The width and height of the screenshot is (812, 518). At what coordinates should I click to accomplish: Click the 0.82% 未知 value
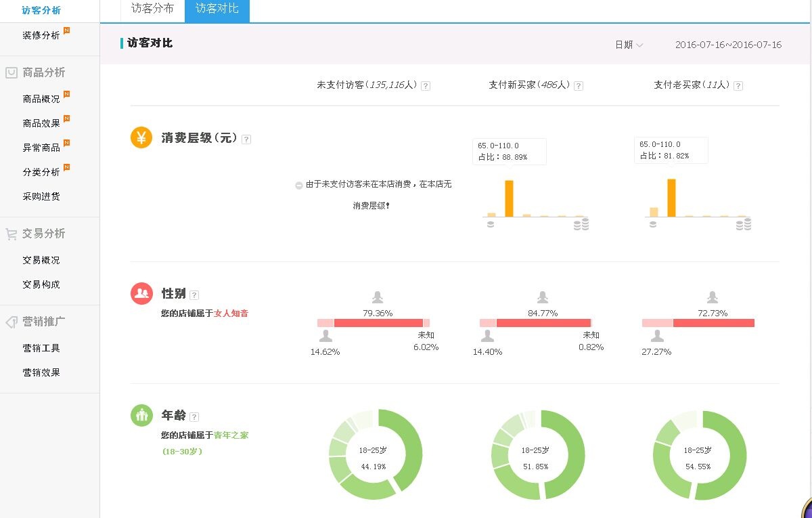point(591,347)
